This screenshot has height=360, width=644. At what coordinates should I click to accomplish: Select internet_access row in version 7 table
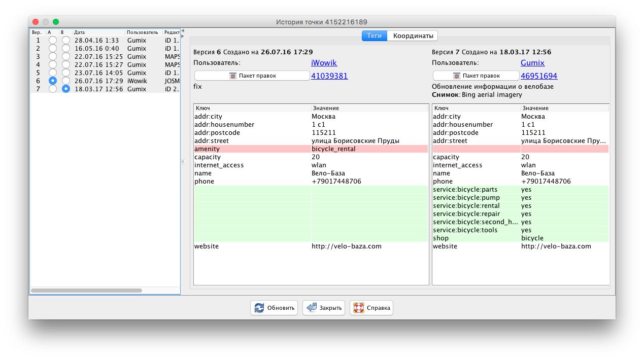(521, 165)
